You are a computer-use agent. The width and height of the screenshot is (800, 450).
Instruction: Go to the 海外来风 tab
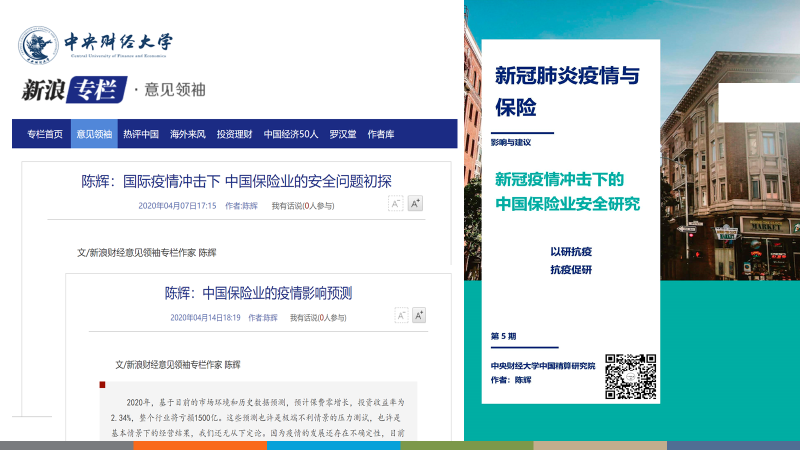point(187,134)
